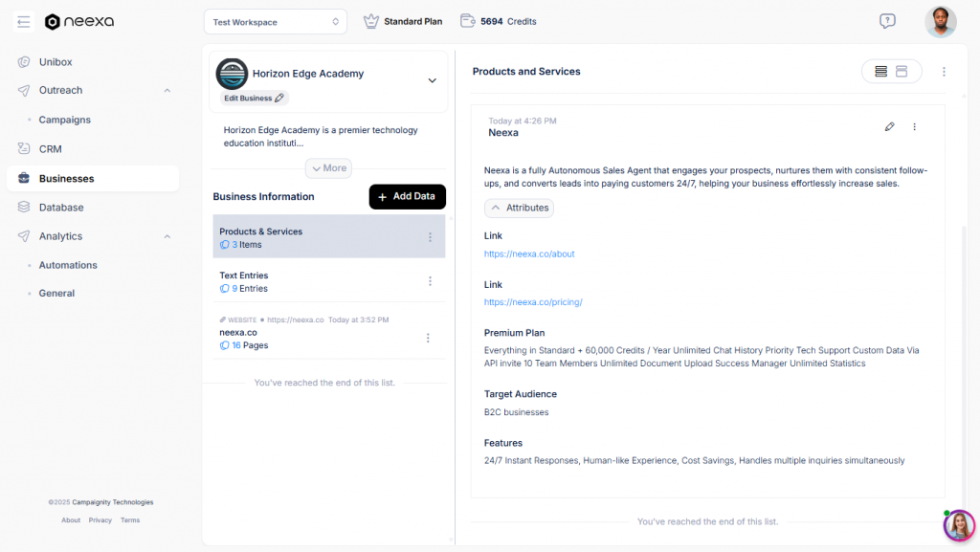This screenshot has width=980, height=552.
Task: Open the Neexa item three-dot menu
Action: 914,126
